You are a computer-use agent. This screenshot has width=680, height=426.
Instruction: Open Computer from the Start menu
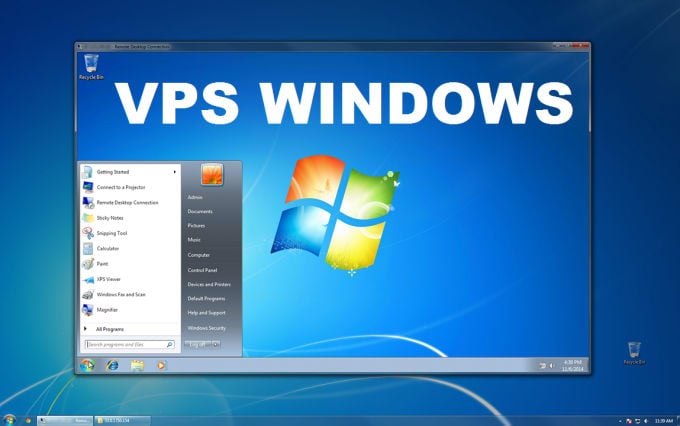(x=199, y=255)
